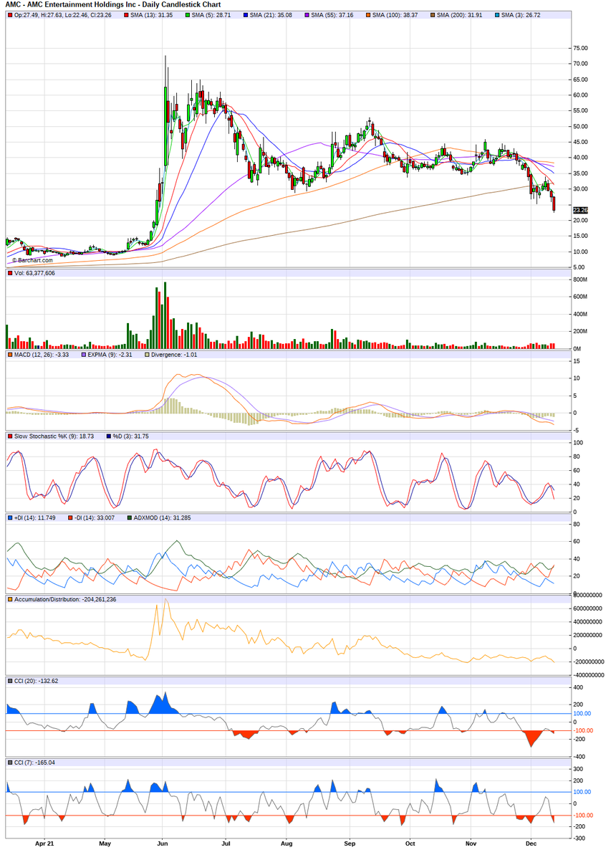Click the Sep date axis label
616x860 pixels.
[350, 845]
